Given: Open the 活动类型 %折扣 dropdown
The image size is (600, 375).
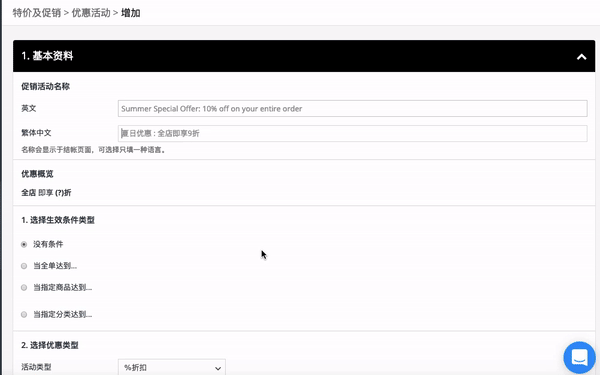Looking at the screenshot, I should pyautogui.click(x=171, y=367).
